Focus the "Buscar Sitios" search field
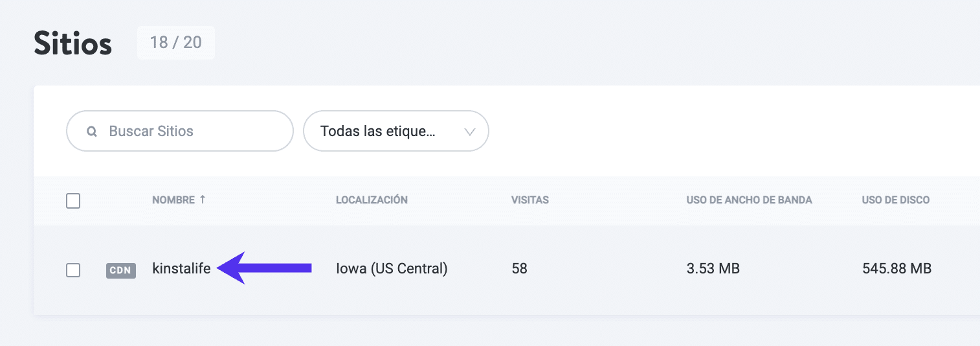 [x=188, y=132]
